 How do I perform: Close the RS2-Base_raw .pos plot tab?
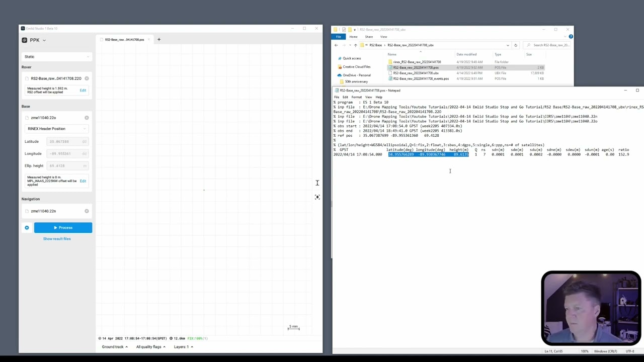pyautogui.click(x=149, y=40)
